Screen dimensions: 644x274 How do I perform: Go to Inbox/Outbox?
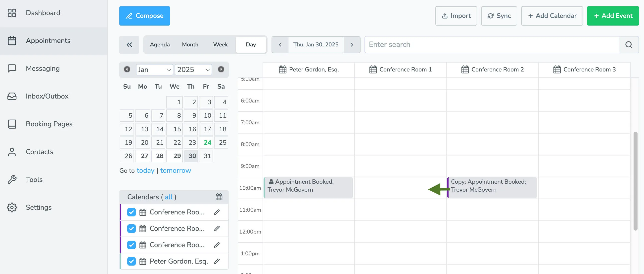click(x=47, y=96)
